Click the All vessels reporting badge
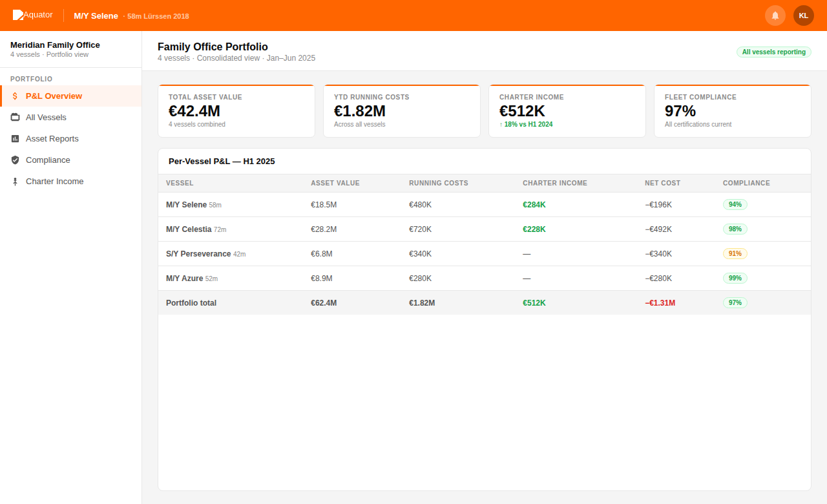The image size is (827, 504). pyautogui.click(x=774, y=52)
